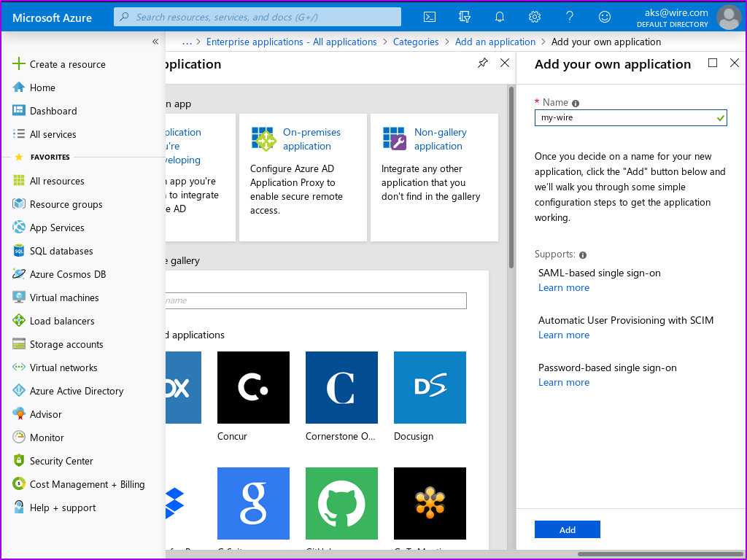This screenshot has height=560, width=747.
Task: Click the info icon next to Name
Action: 576,103
